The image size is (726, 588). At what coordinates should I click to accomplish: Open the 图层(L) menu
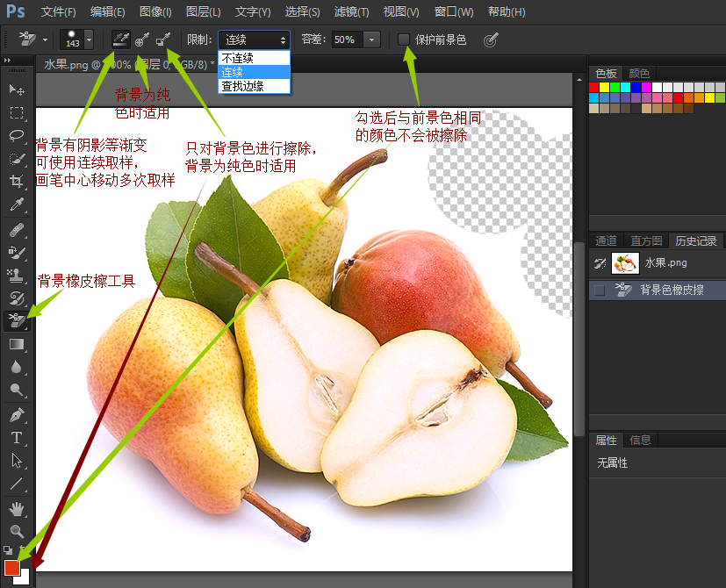click(x=204, y=12)
